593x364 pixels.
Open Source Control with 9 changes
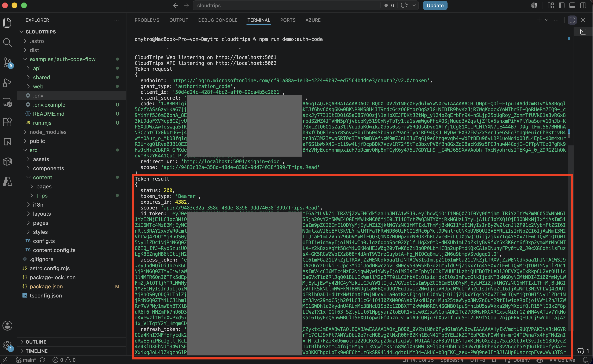[7, 63]
